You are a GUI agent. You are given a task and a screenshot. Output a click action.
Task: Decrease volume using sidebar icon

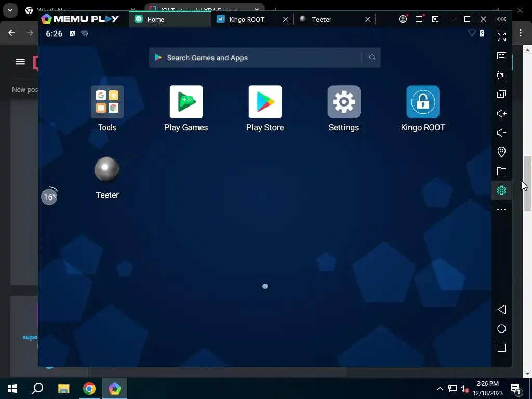(x=501, y=132)
